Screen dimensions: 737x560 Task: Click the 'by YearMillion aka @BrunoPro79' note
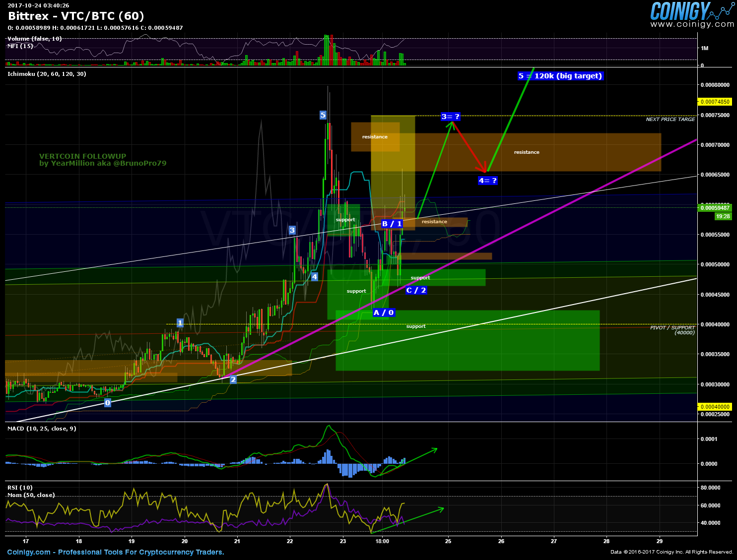103,163
